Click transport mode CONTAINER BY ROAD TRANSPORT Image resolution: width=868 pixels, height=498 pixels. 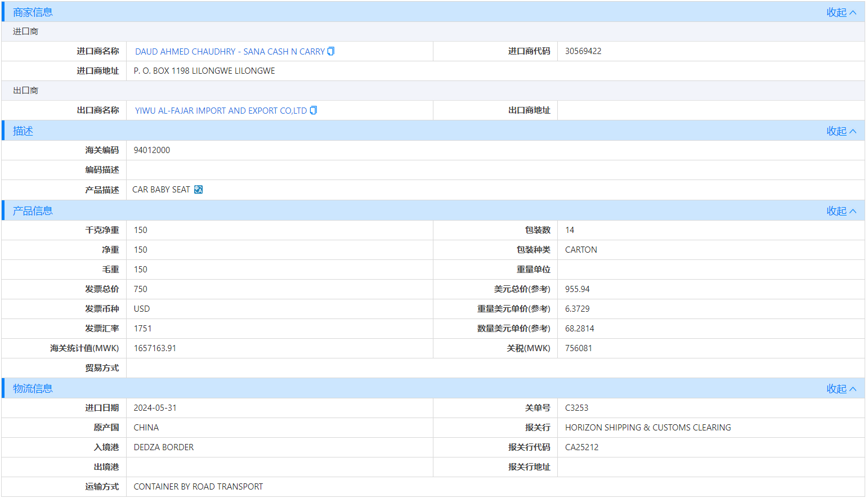coord(198,486)
